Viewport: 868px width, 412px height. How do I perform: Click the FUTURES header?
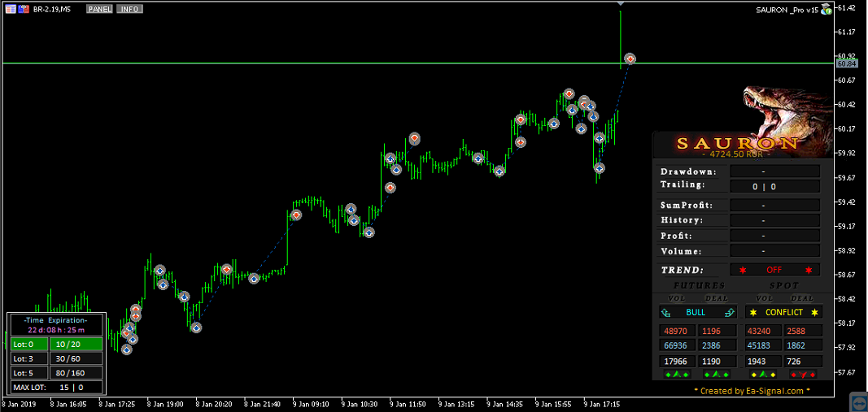[x=699, y=285]
